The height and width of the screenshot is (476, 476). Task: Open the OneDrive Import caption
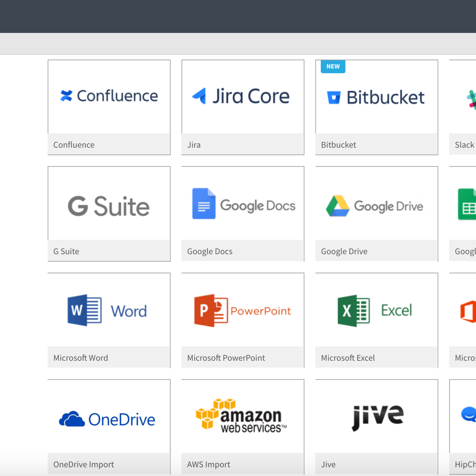(x=84, y=464)
